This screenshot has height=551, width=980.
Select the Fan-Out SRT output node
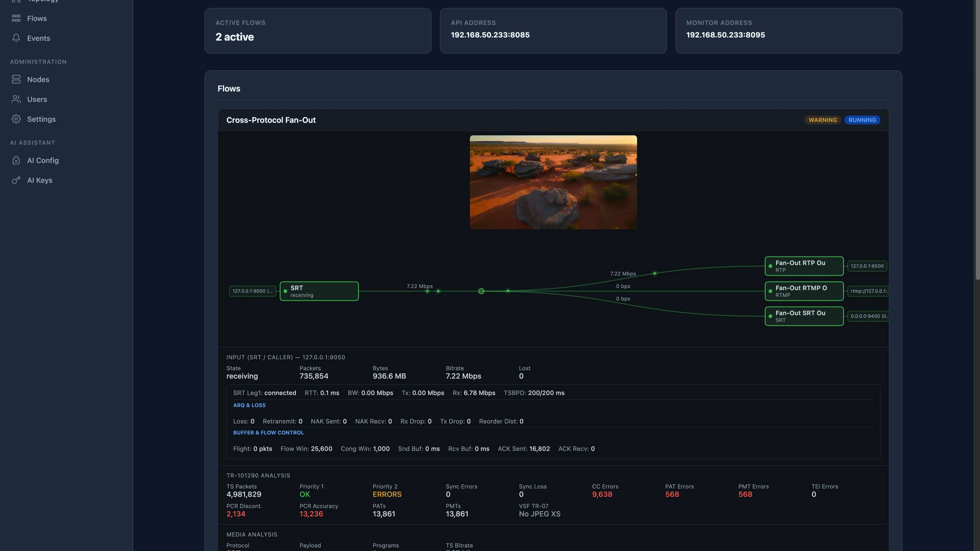(x=804, y=316)
